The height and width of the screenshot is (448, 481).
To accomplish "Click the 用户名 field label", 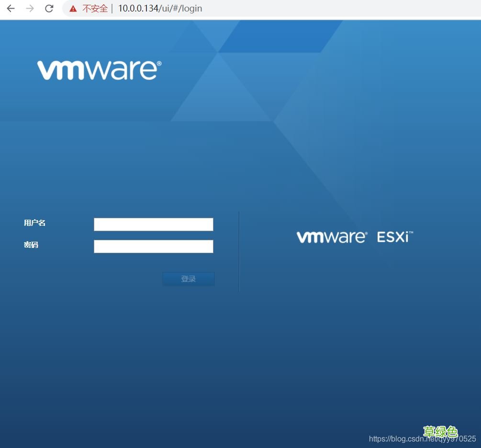I will click(x=34, y=223).
